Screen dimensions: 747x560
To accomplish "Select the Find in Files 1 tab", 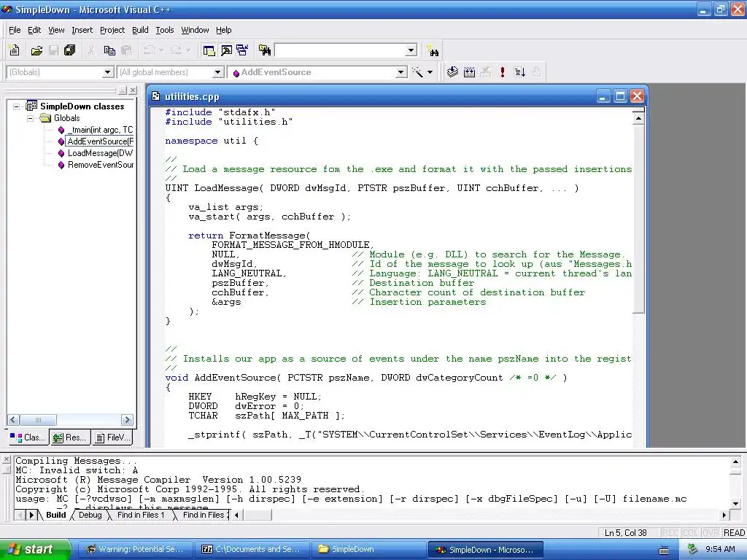I will (141, 515).
